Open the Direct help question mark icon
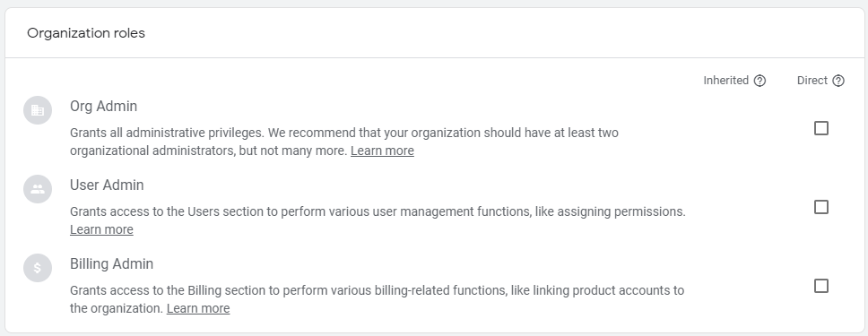This screenshot has width=868, height=336. point(838,81)
